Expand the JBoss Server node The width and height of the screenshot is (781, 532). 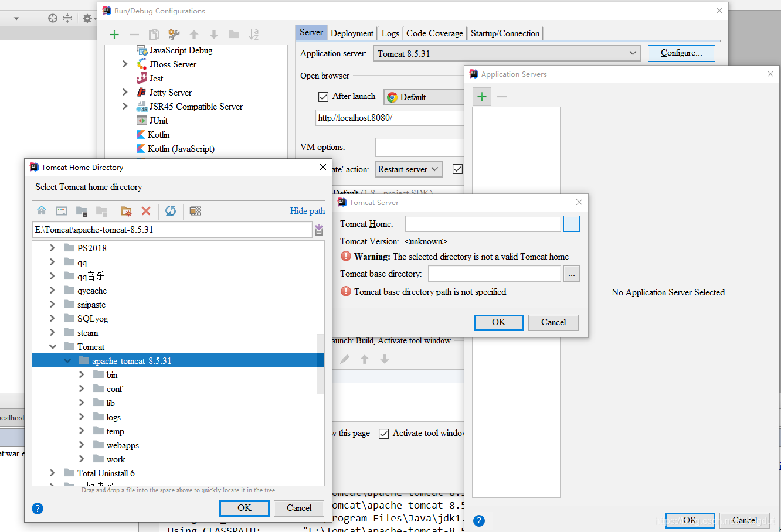pos(125,64)
